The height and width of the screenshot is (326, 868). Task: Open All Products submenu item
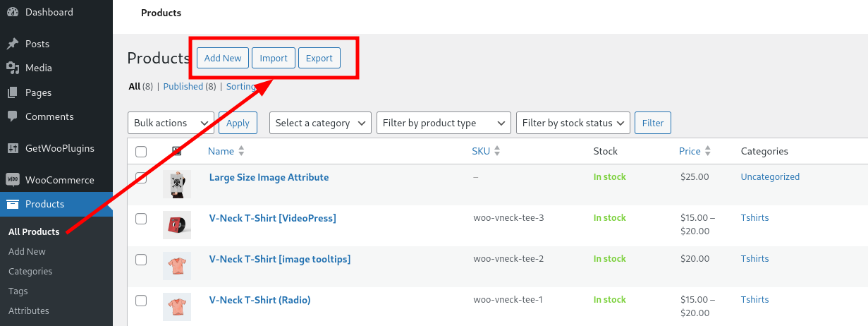(x=34, y=231)
